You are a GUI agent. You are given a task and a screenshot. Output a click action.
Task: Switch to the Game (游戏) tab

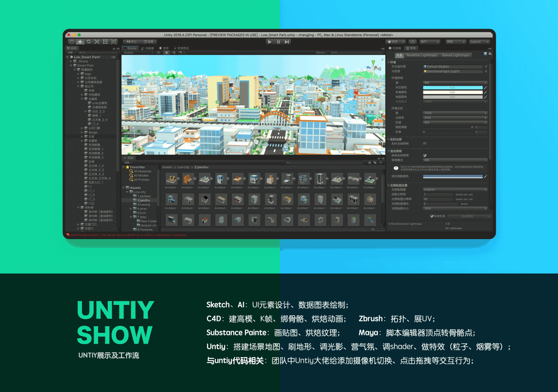[164, 48]
